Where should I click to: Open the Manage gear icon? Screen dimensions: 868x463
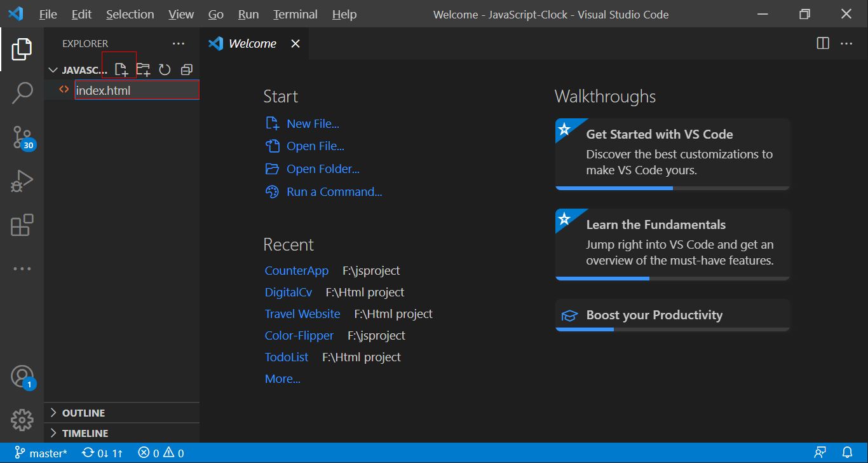[22, 420]
